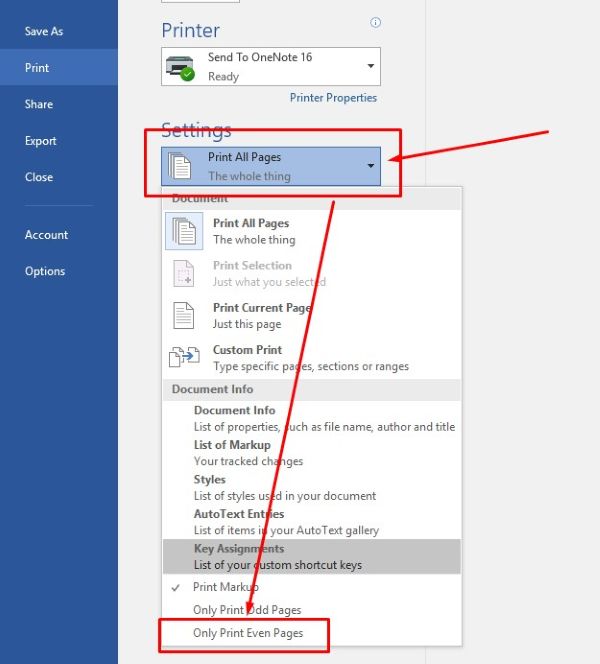The width and height of the screenshot is (600, 664).
Task: Open the printer selection dropdown arrow
Action: point(371,66)
